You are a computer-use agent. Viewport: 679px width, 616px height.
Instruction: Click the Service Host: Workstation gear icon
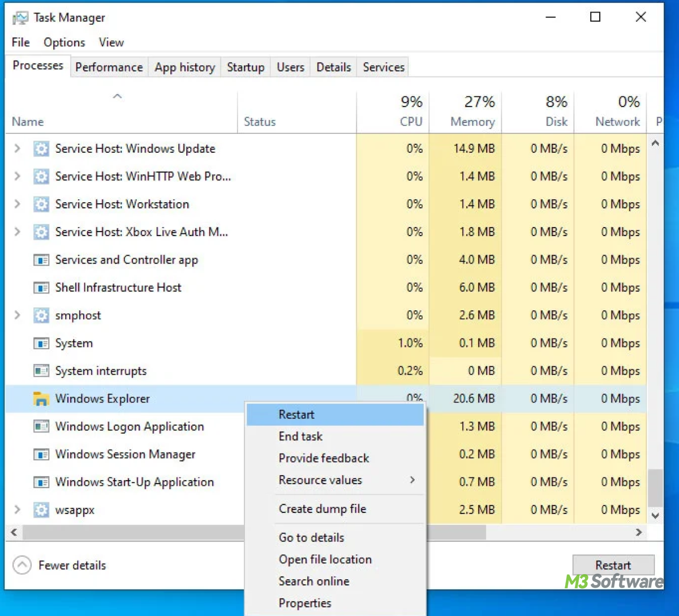click(x=41, y=204)
